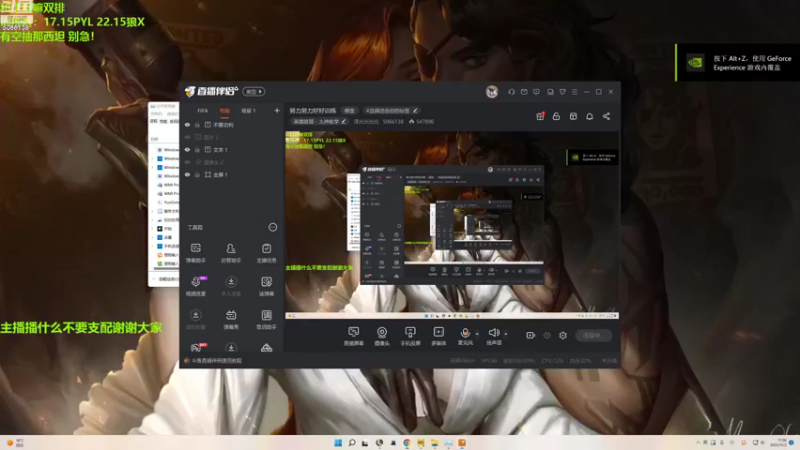800x450 pixels.
Task: Toggle the lock on the 全屏 1 layer
Action: tap(197, 174)
